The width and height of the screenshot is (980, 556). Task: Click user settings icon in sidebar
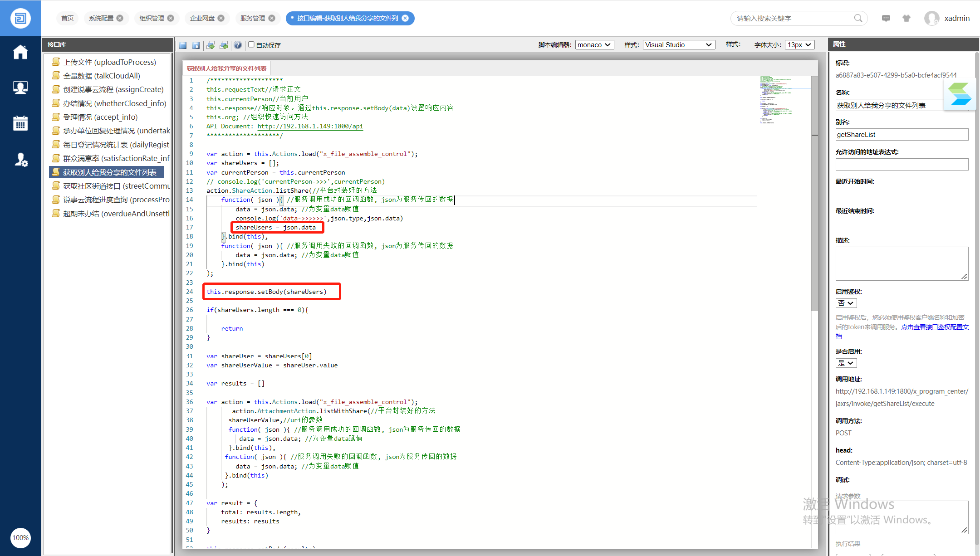20,160
